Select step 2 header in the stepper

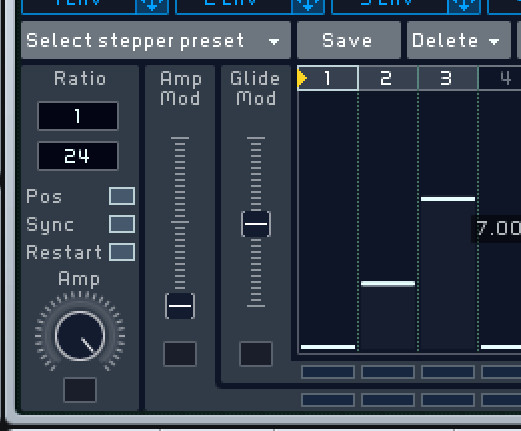tap(388, 78)
